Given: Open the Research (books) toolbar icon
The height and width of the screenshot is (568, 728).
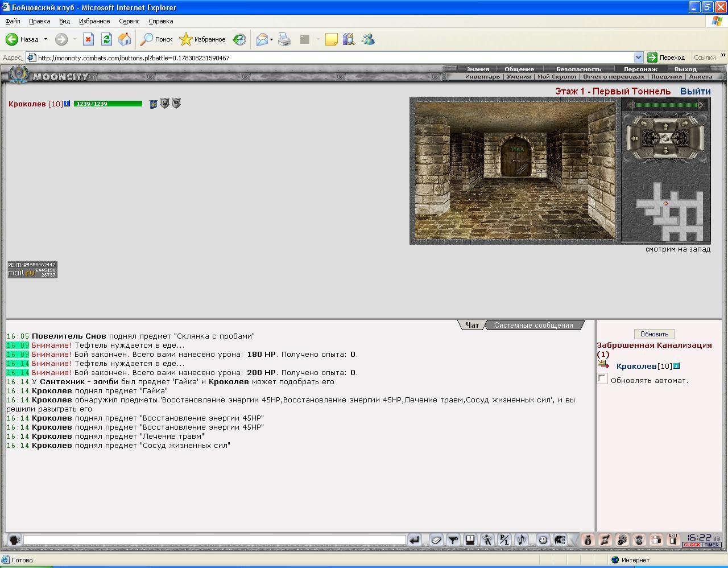Looking at the screenshot, I should (349, 39).
